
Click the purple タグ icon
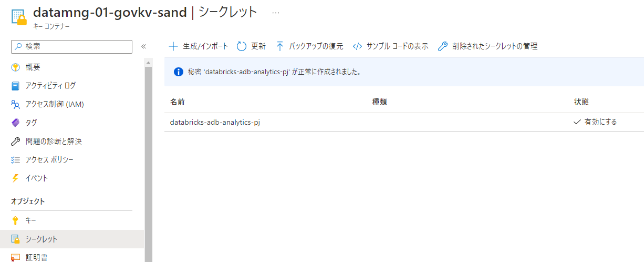pos(15,123)
